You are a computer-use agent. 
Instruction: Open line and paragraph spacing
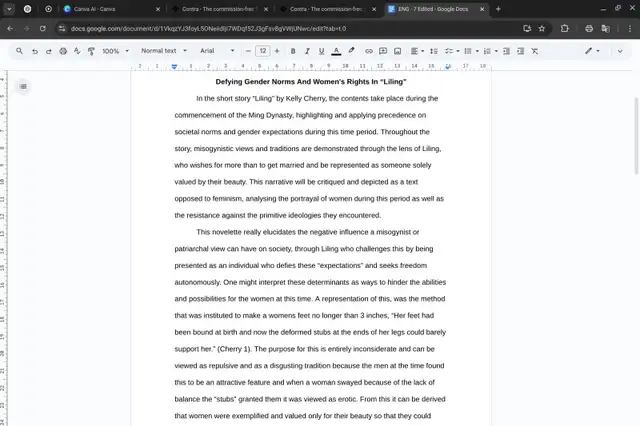tap(434, 51)
